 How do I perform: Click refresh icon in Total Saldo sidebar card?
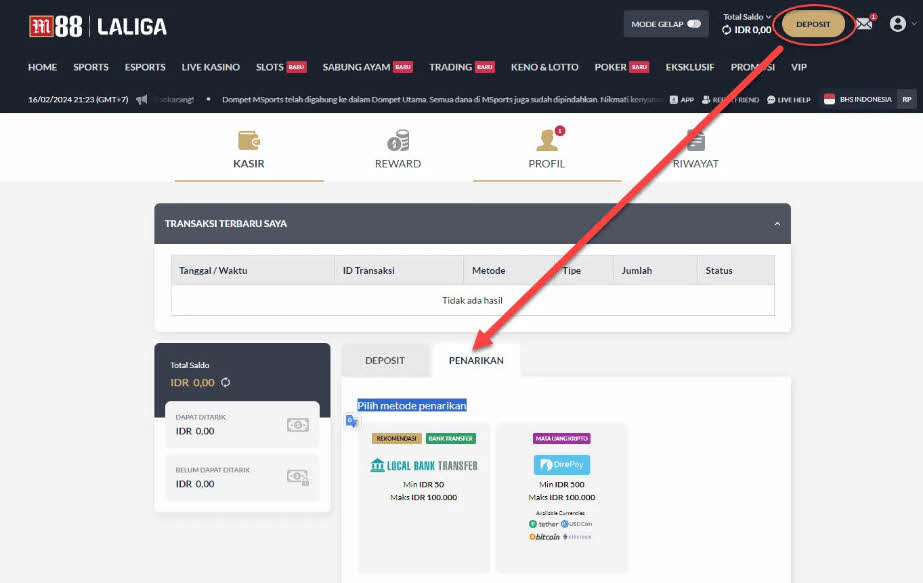click(x=226, y=383)
